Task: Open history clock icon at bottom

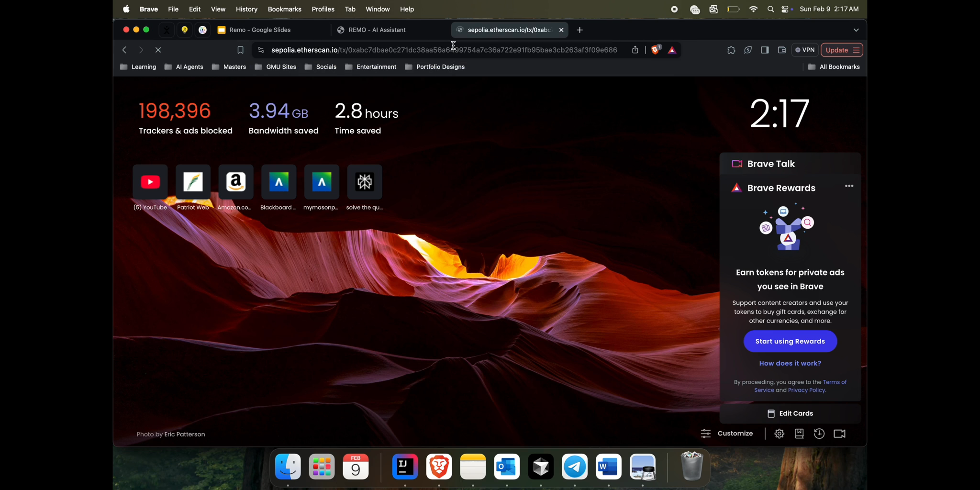Action: pos(819,434)
